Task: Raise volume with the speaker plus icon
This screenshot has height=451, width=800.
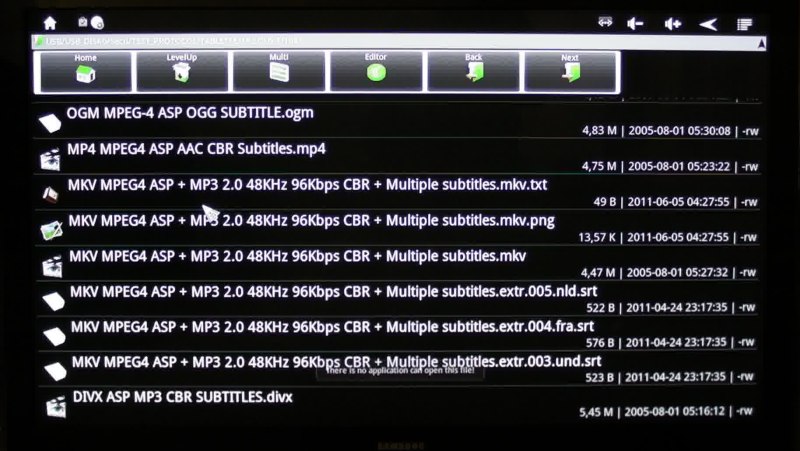Action: click(672, 23)
